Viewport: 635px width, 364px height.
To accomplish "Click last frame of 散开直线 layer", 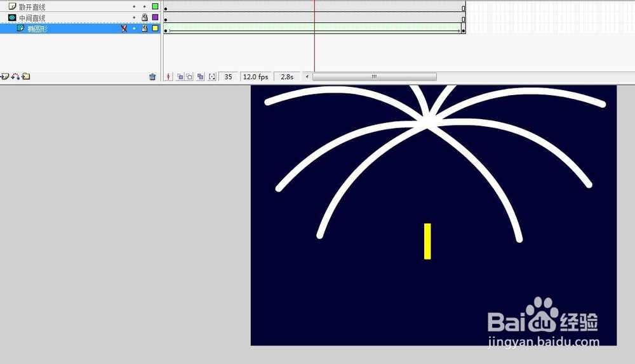I will (x=464, y=8).
